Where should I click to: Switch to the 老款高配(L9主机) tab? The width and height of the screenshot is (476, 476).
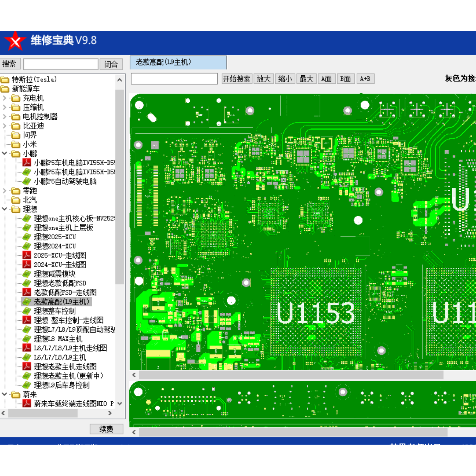pos(178,62)
